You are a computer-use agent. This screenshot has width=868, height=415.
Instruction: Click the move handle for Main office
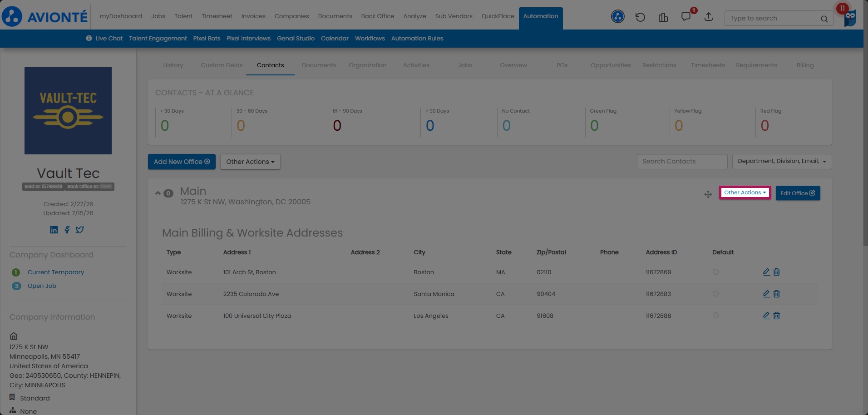point(708,194)
